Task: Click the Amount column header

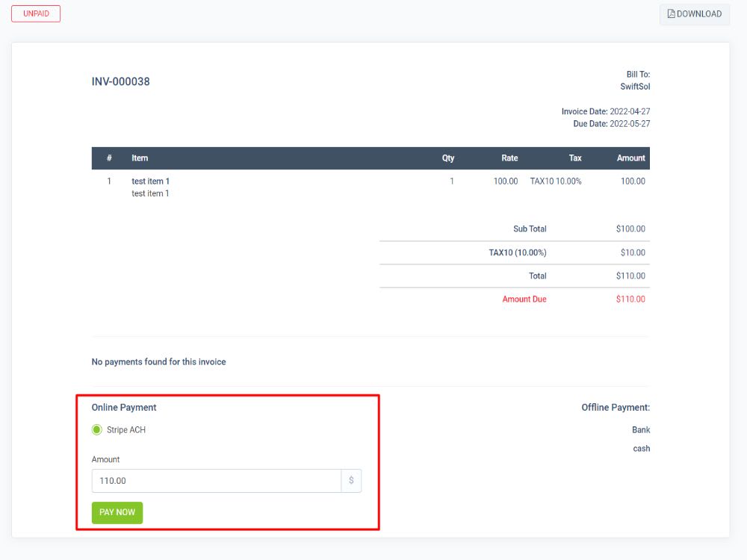Action: coord(630,158)
